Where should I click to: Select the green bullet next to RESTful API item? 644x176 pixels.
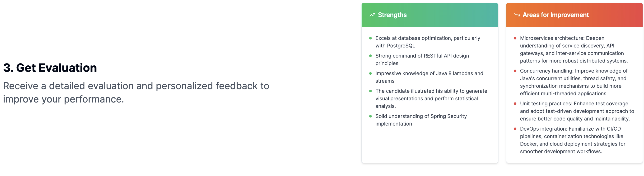370,56
